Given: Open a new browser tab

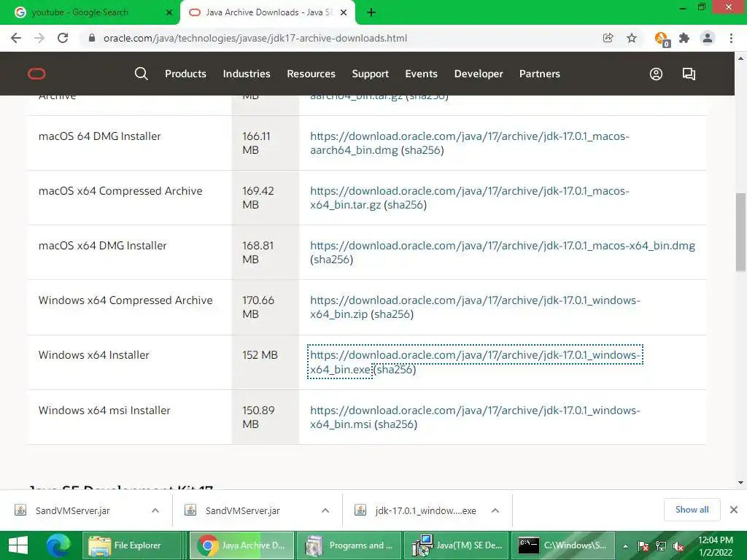Looking at the screenshot, I should coord(371,12).
